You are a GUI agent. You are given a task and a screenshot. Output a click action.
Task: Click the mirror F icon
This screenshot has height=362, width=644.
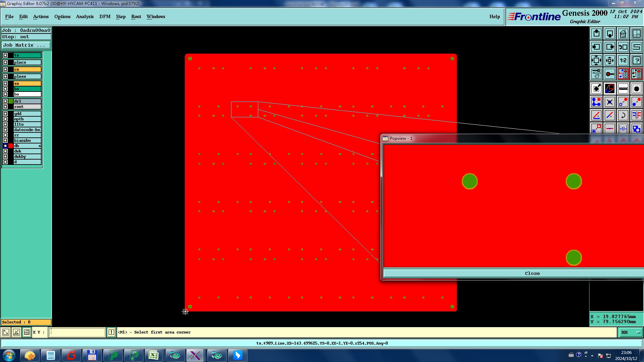(x=636, y=116)
